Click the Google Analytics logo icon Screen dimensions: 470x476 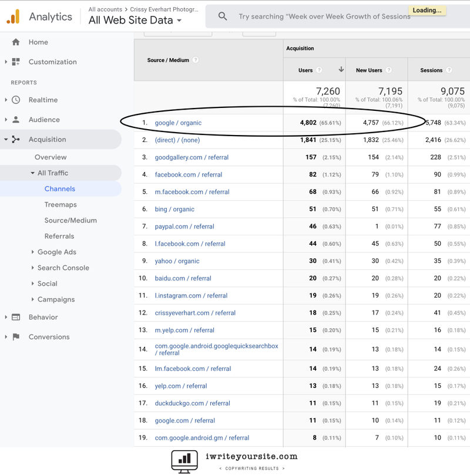tap(13, 16)
